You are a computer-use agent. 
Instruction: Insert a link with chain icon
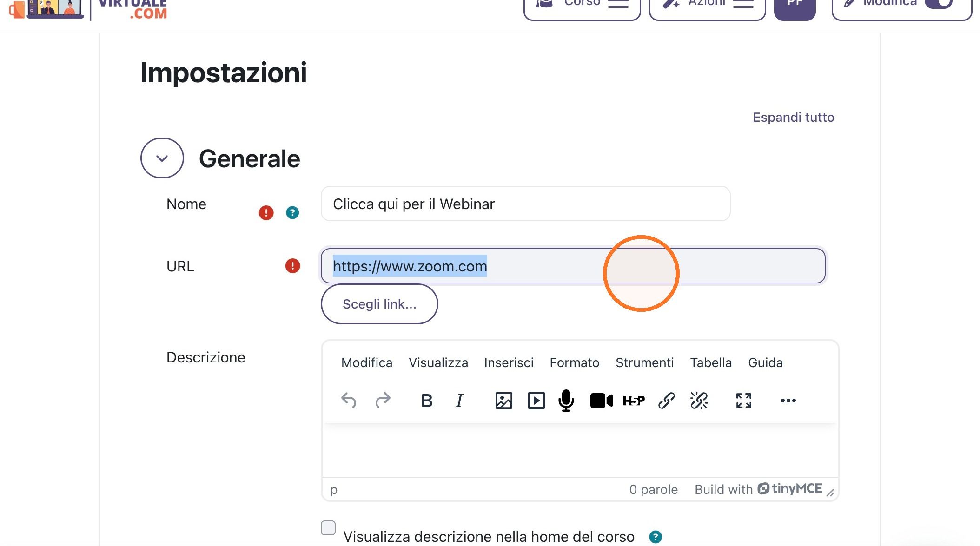coord(666,401)
